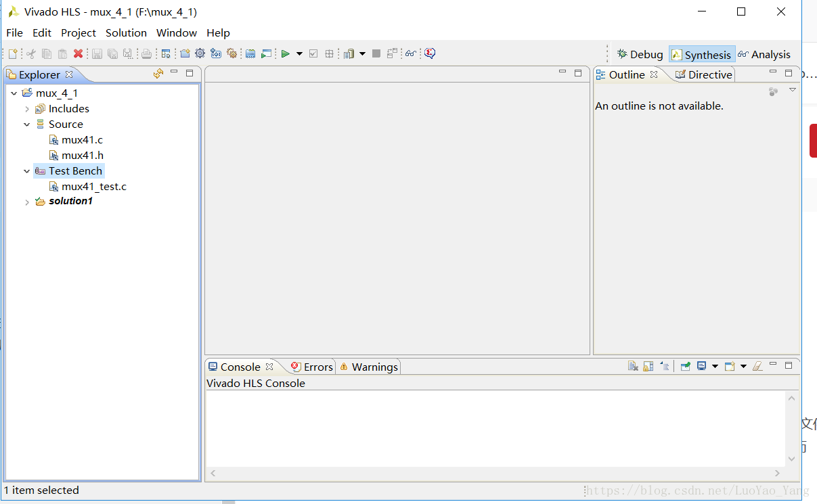Viewport: 817px width, 504px height.
Task: Click the Copy toolbar icon
Action: coord(47,53)
